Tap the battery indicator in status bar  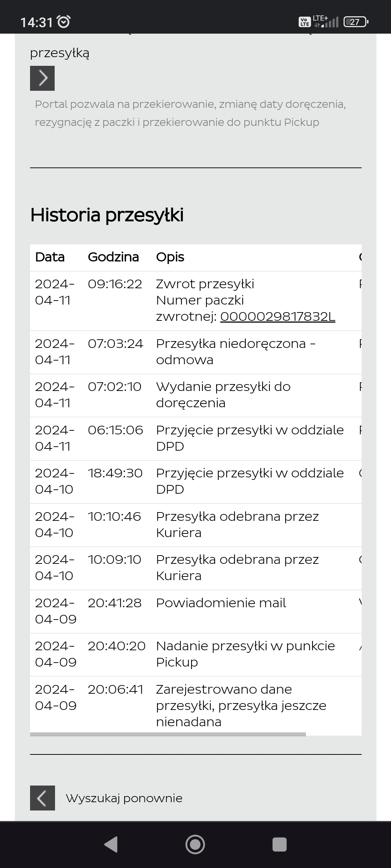point(356,22)
